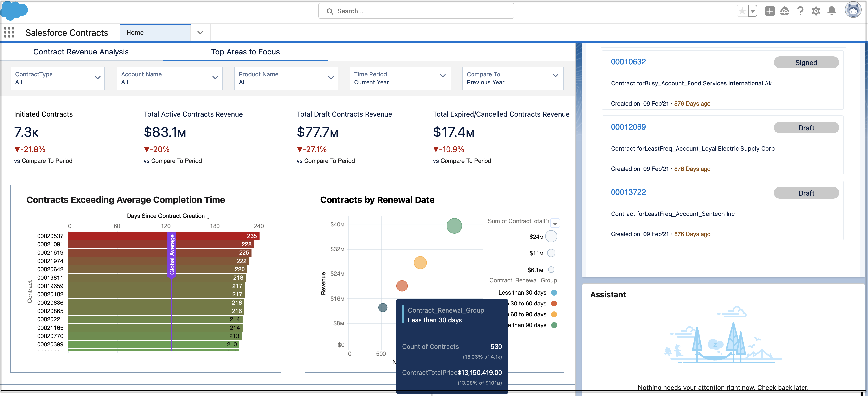868x396 pixels.
Task: Click the Signed status badge
Action: point(806,62)
